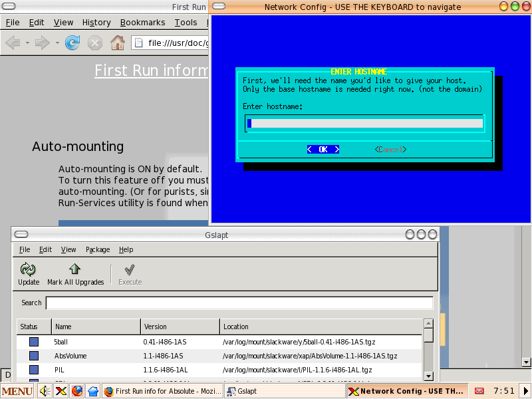
Task: Open Firefox History menu
Action: coord(96,23)
